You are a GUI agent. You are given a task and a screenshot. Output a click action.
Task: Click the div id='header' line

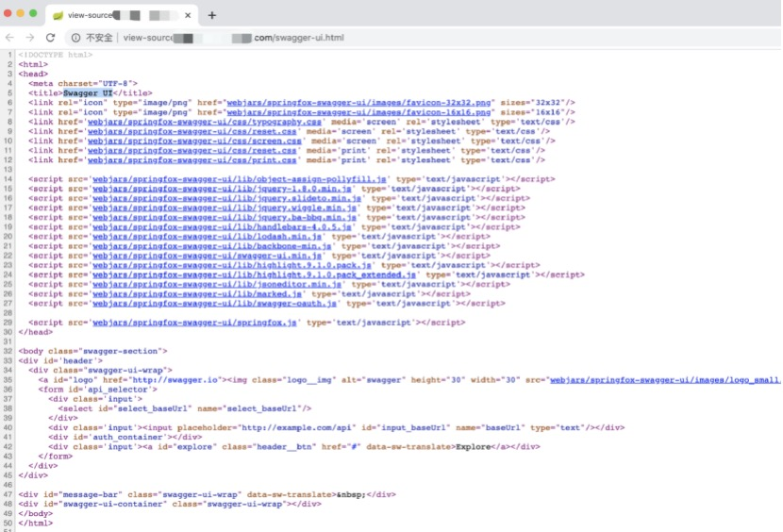60,360
